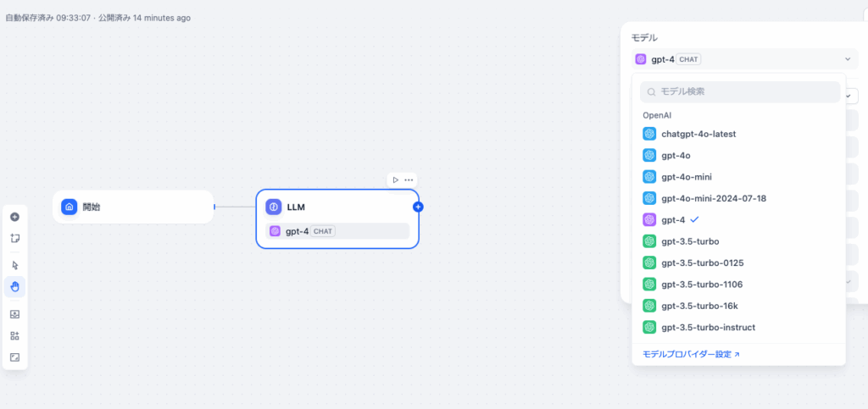
Task: Expand the gpt-4 model dropdown chevron
Action: point(847,59)
